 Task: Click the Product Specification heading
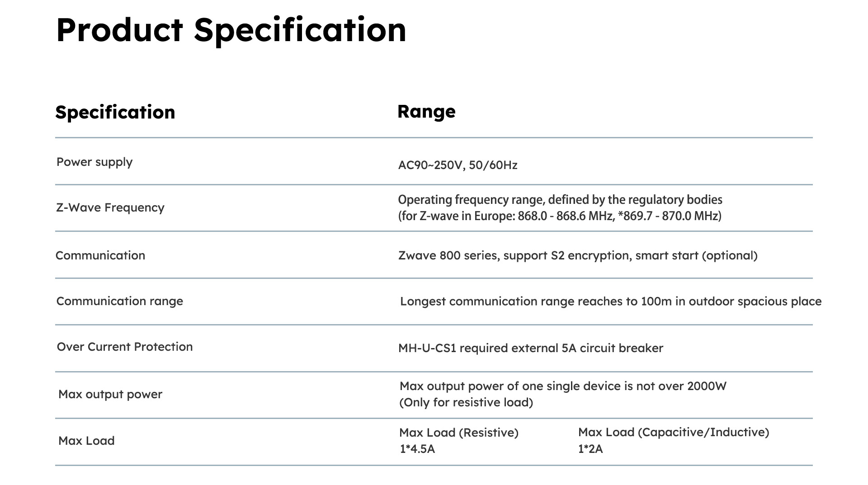[231, 30]
